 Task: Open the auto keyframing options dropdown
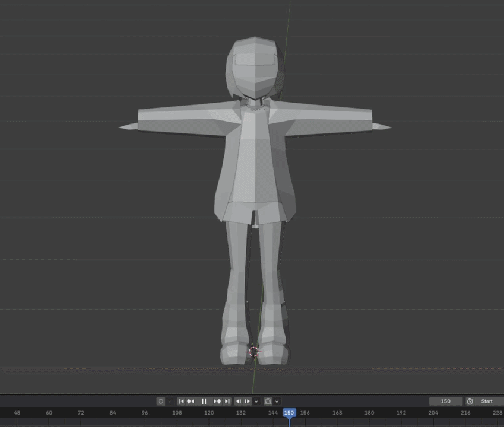pos(170,401)
